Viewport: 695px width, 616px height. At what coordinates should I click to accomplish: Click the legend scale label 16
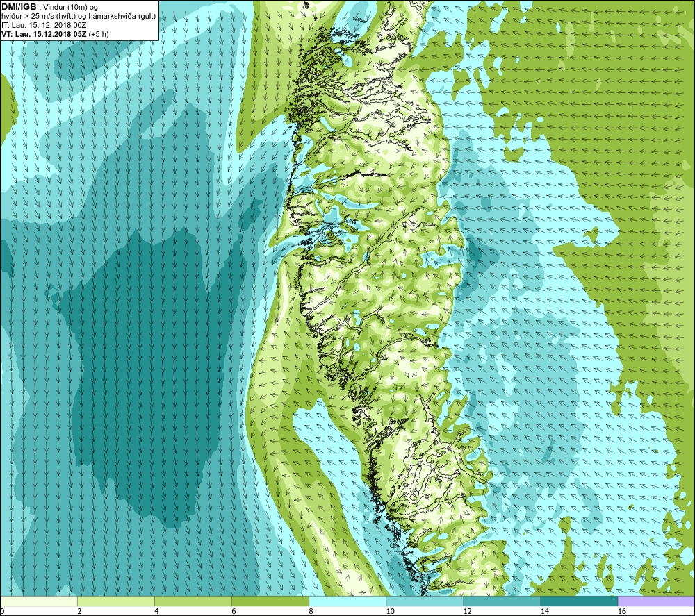622,611
